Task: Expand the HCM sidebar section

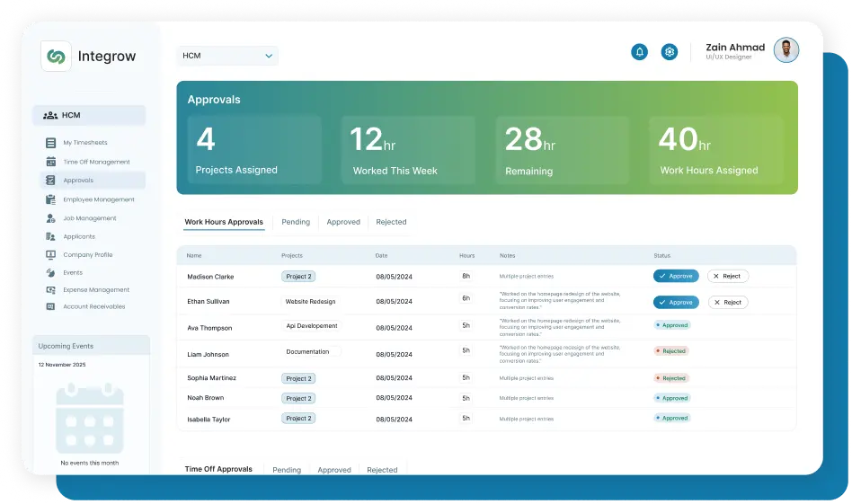Action: point(89,115)
